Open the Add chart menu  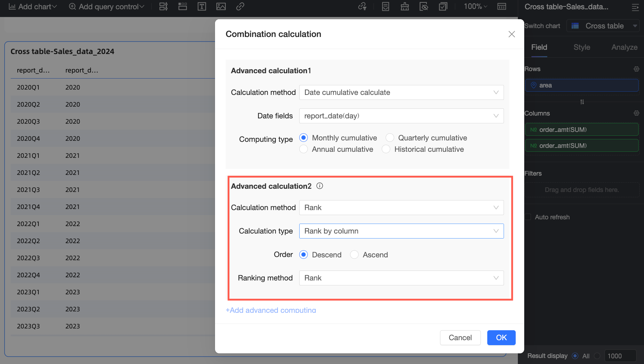33,6
